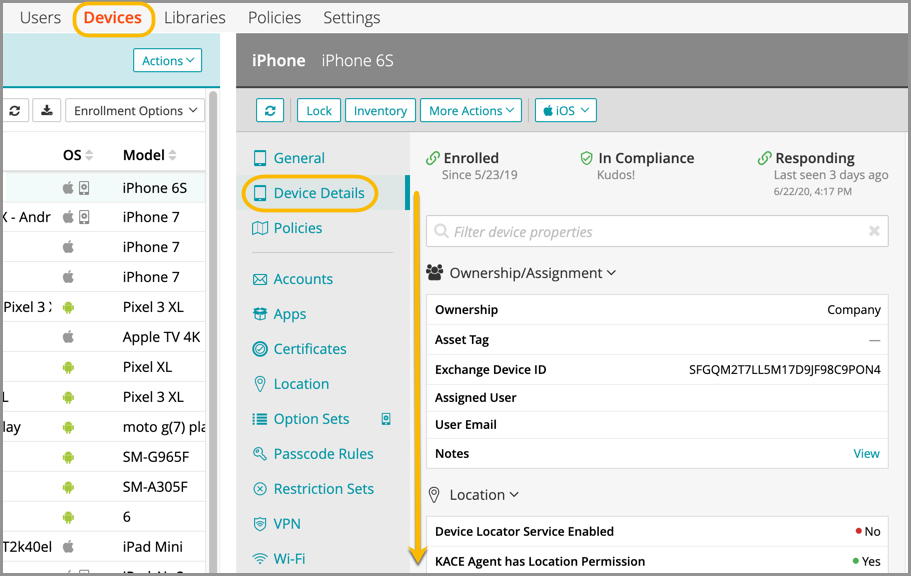Switch to the Policies tab
The image size is (911, 576).
pos(274,17)
